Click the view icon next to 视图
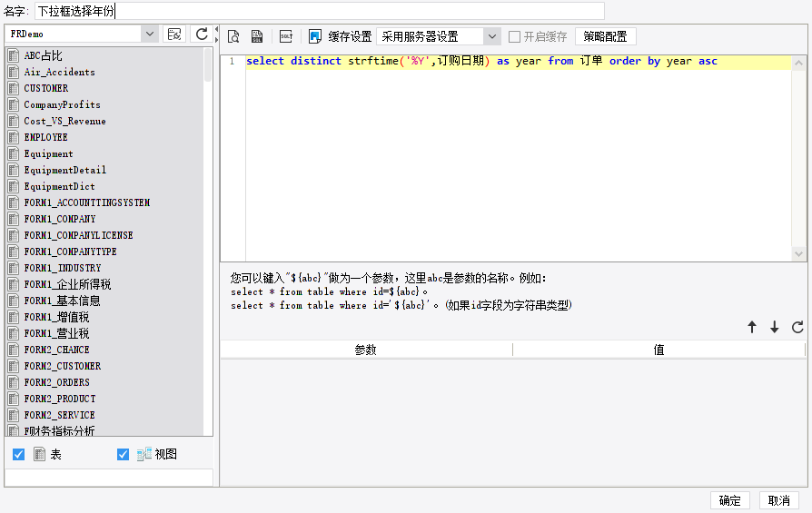 click(x=144, y=454)
